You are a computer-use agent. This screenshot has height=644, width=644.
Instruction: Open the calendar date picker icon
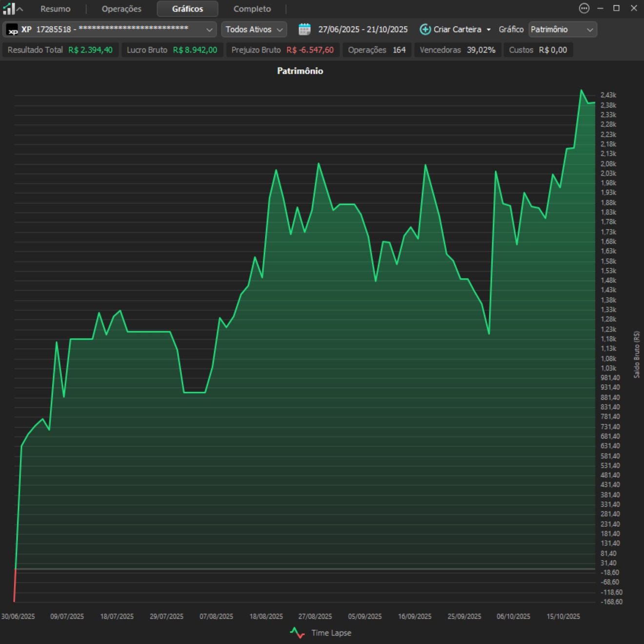[304, 29]
